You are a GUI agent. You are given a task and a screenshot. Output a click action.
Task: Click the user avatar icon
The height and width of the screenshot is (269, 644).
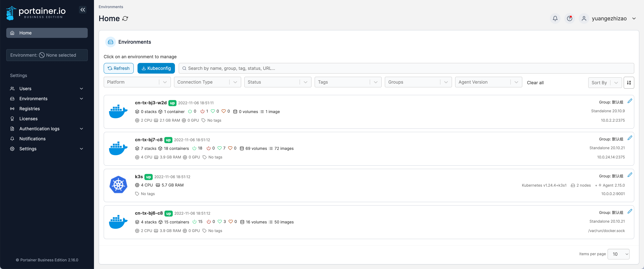584,18
